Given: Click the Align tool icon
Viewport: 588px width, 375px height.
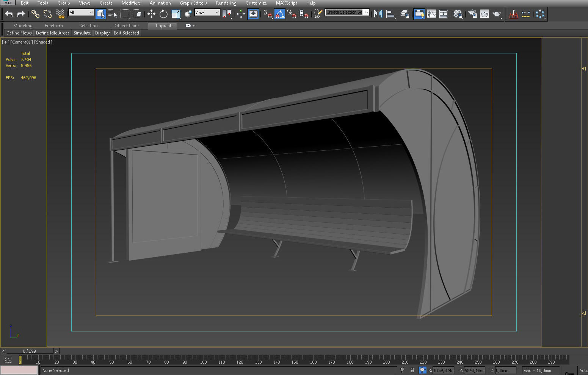Looking at the screenshot, I should (x=390, y=14).
